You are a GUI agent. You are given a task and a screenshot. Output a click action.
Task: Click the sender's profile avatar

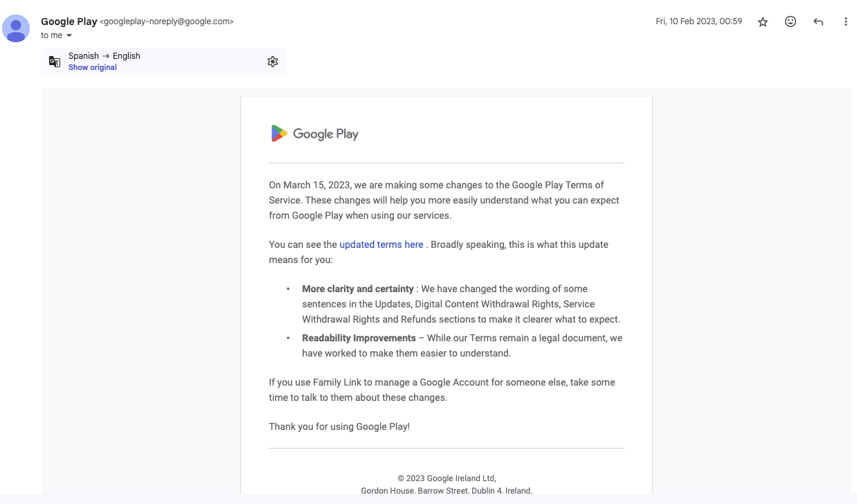pyautogui.click(x=16, y=28)
